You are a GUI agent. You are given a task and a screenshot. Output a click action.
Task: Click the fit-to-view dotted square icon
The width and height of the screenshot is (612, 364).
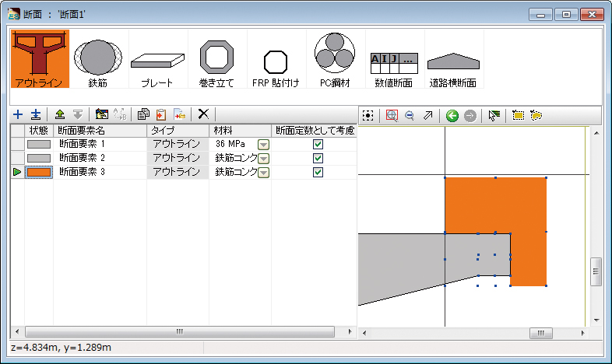point(368,116)
